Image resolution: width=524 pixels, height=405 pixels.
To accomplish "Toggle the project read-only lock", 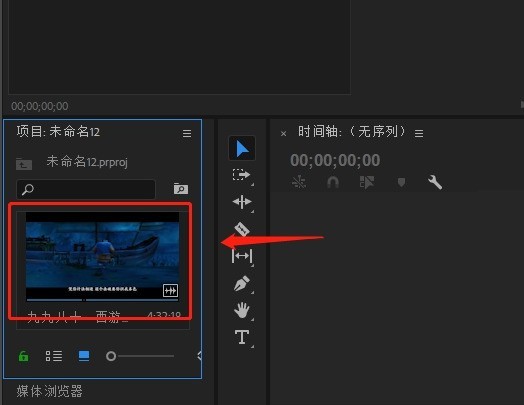I will click(x=23, y=356).
